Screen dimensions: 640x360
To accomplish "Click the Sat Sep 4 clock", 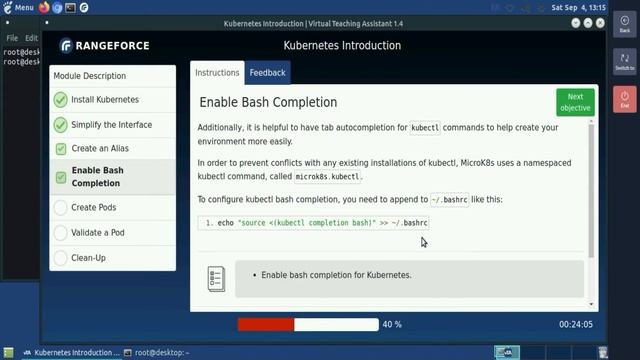I will [x=578, y=7].
